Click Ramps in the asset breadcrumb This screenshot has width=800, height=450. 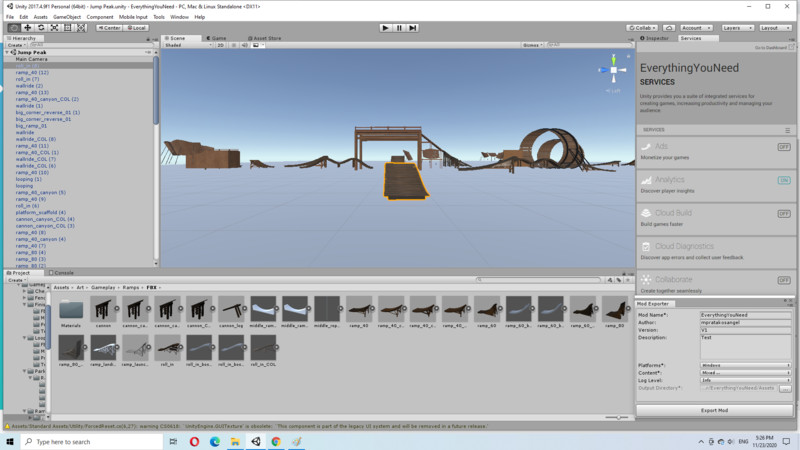(131, 288)
